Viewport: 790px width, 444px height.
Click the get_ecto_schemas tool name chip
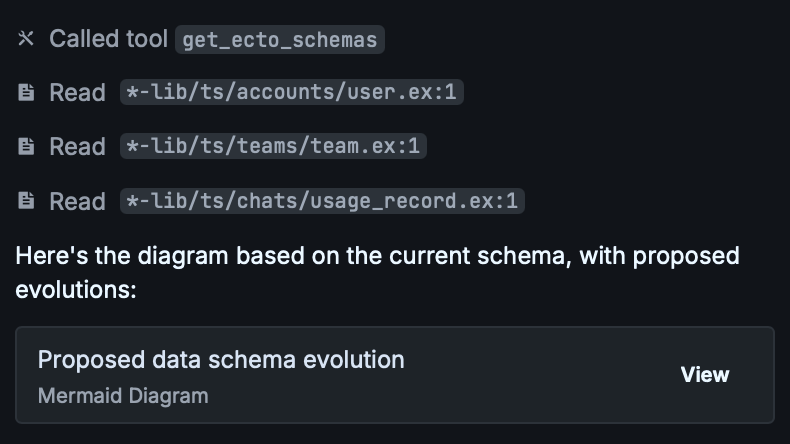(280, 40)
